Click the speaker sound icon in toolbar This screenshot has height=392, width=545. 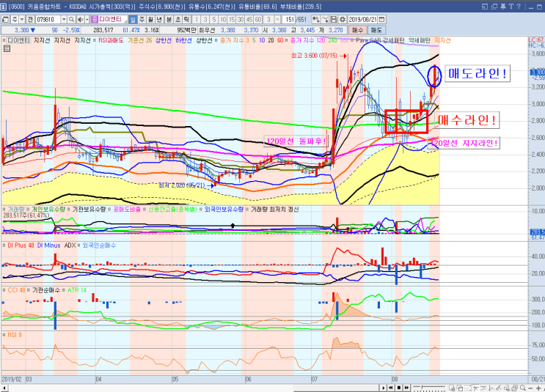(x=80, y=20)
